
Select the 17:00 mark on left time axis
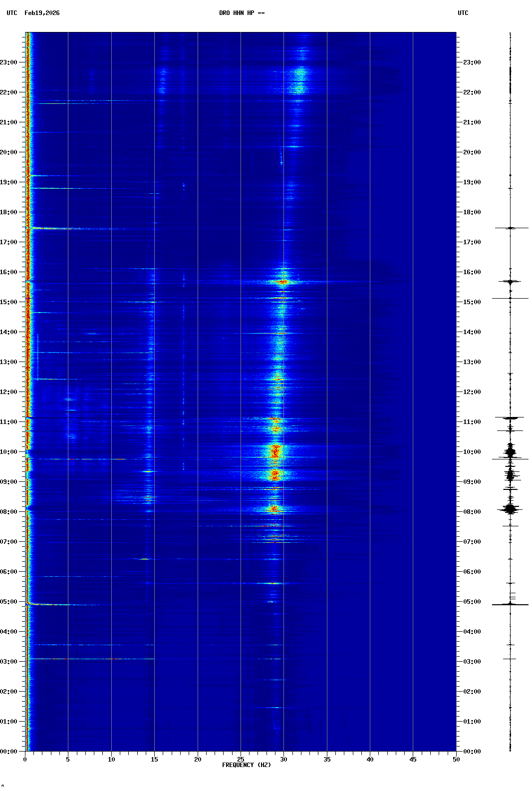pyautogui.click(x=9, y=242)
